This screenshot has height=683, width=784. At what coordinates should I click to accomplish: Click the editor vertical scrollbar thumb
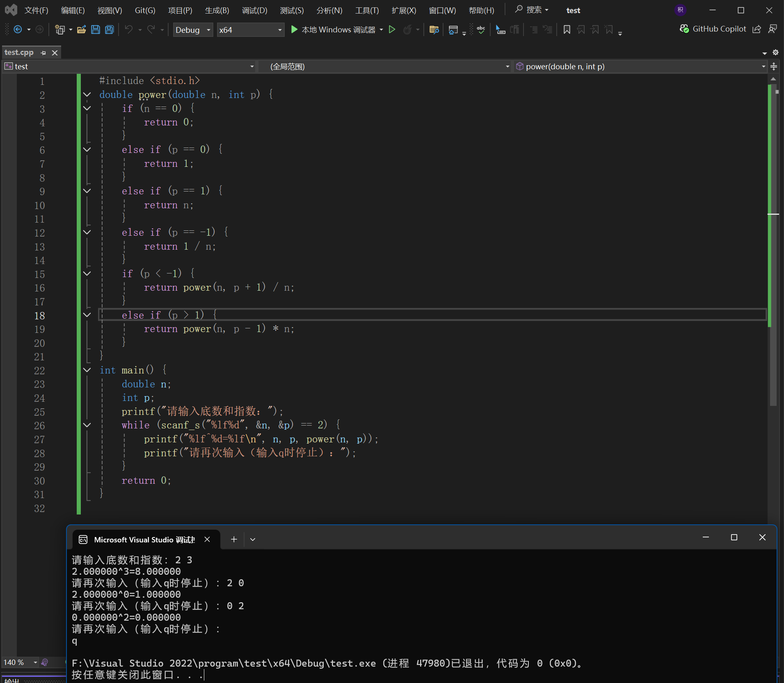(773, 246)
